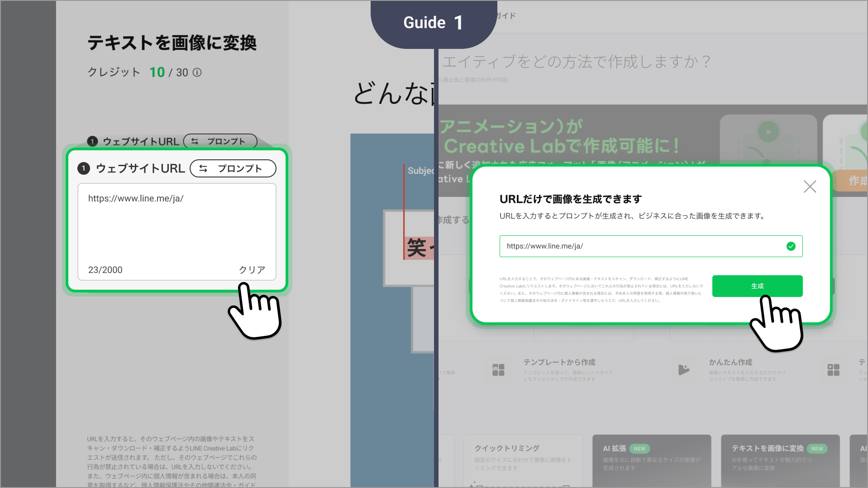
Task: Click the credit info icon beside 10 / 30
Action: click(x=197, y=72)
